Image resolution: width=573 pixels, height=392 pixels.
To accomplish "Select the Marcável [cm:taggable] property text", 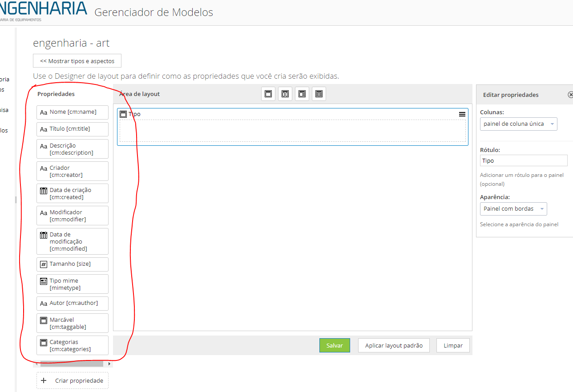I will pos(68,323).
